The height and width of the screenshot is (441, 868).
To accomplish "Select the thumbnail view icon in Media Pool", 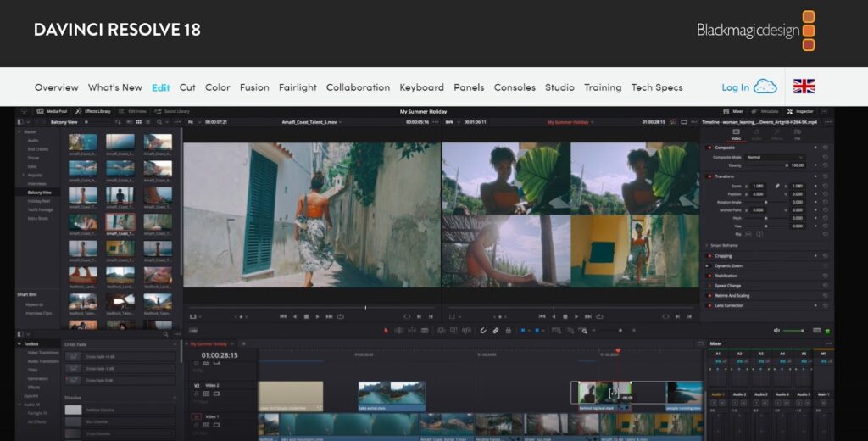I will point(138,122).
